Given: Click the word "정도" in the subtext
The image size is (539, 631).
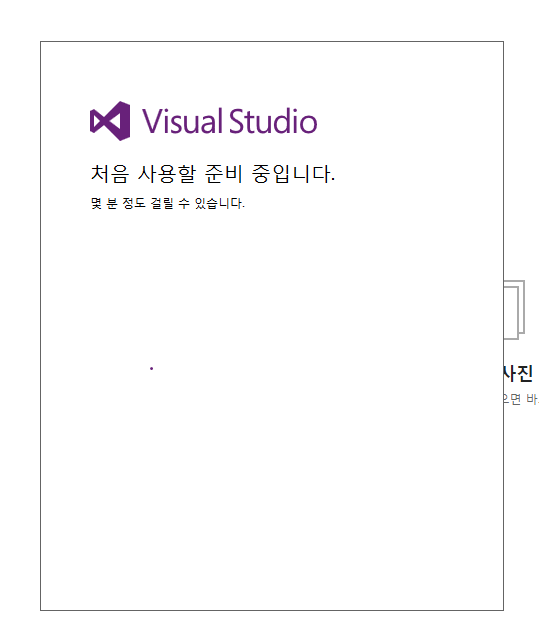Looking at the screenshot, I should click(134, 203).
